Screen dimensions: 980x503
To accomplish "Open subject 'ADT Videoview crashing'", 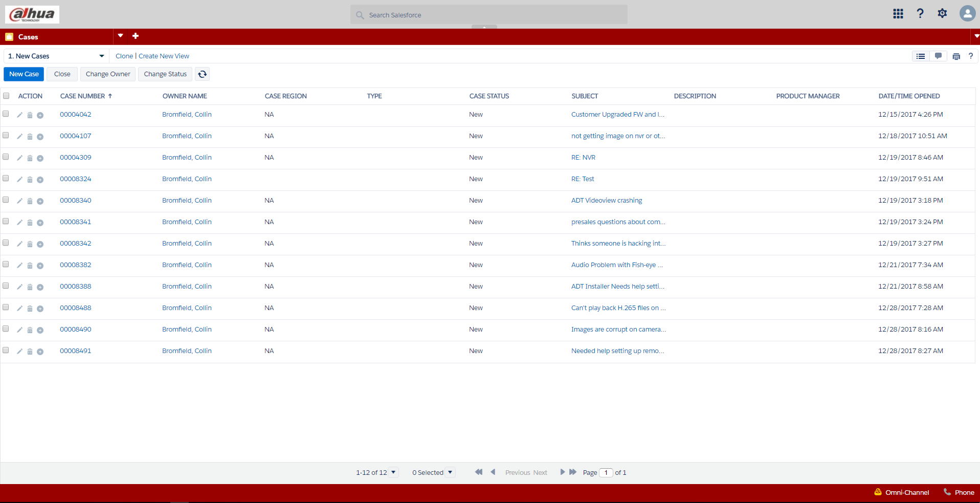I will [607, 201].
